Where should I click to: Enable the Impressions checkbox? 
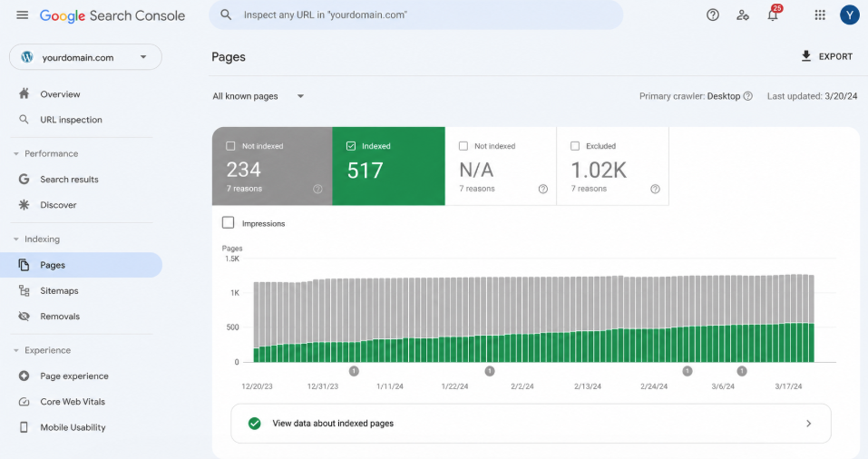pos(228,222)
